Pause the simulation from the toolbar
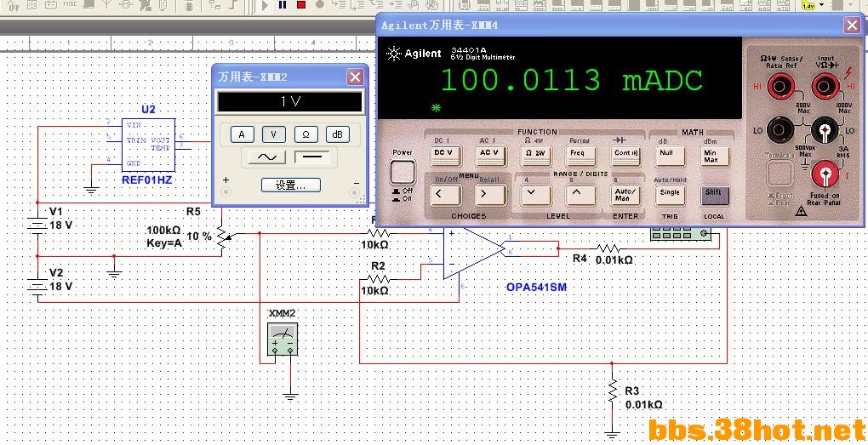Viewport: 868px width, 445px height. point(283,5)
